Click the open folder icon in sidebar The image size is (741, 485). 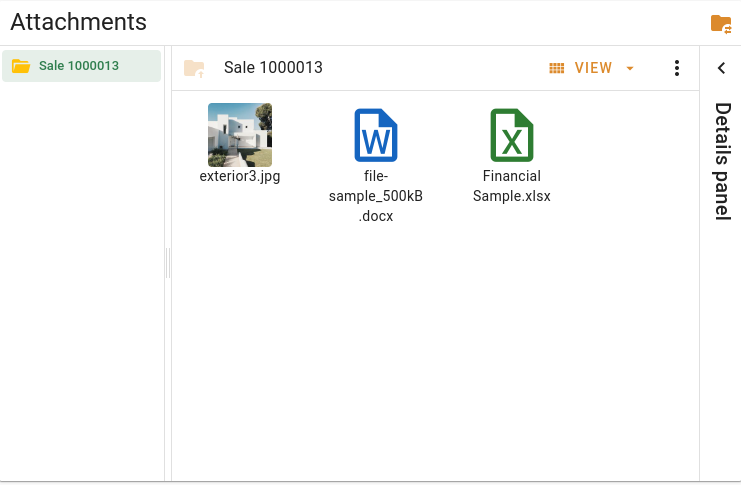click(20, 66)
